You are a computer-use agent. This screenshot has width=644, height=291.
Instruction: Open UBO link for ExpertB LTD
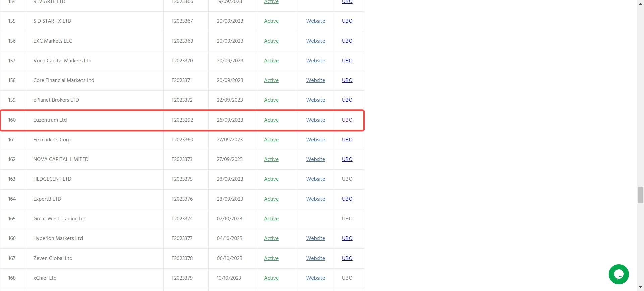(347, 199)
